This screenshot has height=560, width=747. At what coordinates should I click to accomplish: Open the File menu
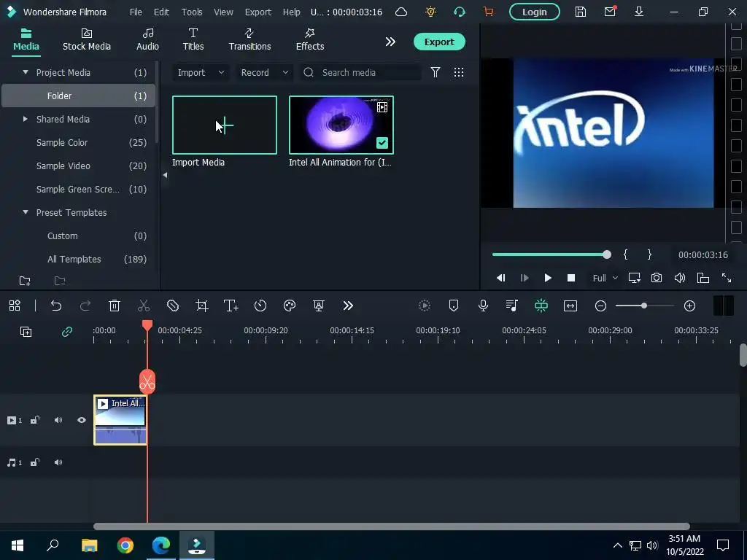pyautogui.click(x=136, y=12)
